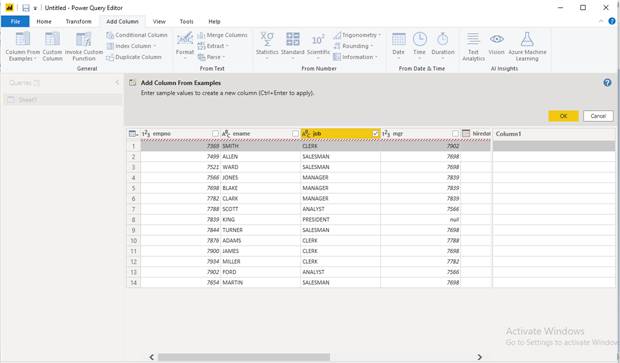Confirm with the OK button

[563, 116]
